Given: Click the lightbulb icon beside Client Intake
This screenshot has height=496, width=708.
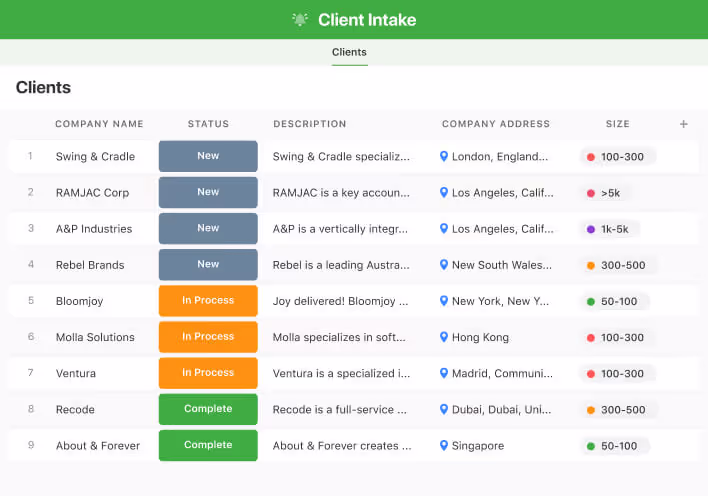Looking at the screenshot, I should [x=300, y=20].
